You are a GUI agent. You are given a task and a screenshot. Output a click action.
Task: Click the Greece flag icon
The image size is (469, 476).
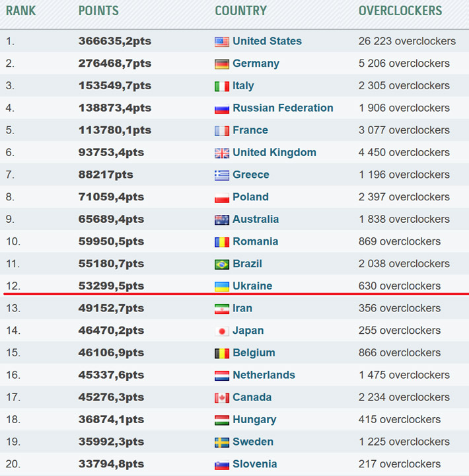(x=222, y=175)
